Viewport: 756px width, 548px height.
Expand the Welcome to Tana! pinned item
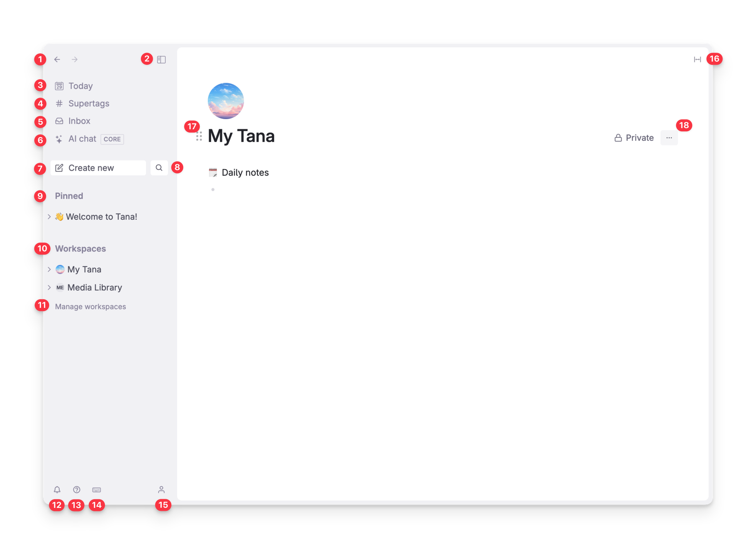49,217
